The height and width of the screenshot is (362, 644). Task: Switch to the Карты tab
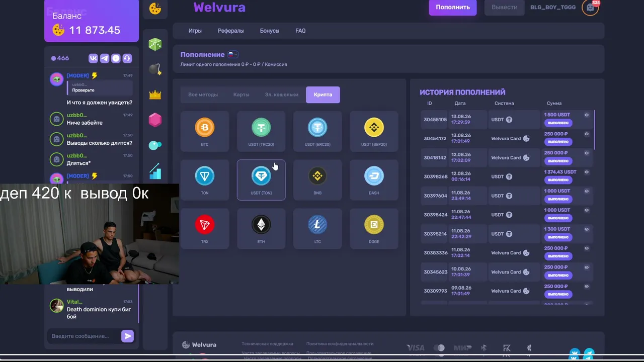242,95
